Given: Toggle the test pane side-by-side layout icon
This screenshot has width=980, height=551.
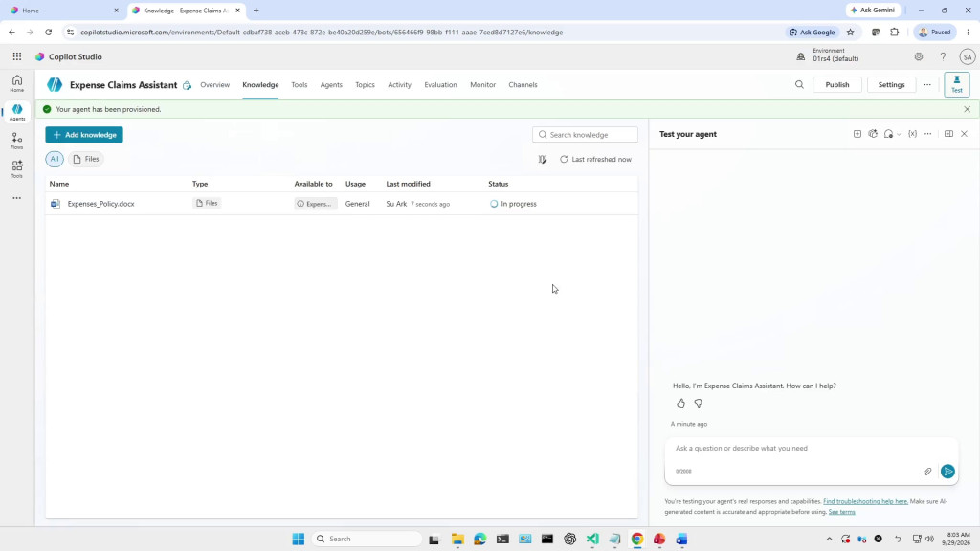Looking at the screenshot, I should [x=948, y=134].
